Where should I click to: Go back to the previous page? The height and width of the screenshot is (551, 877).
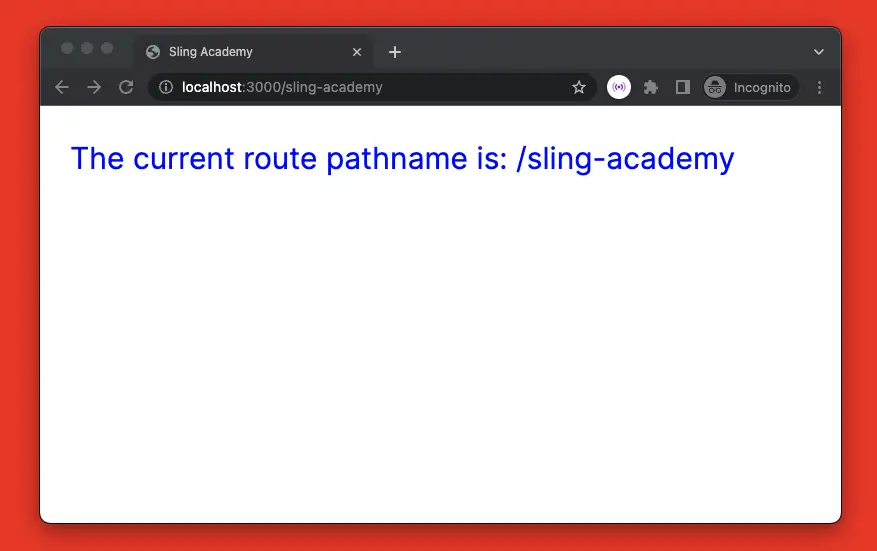click(x=62, y=87)
